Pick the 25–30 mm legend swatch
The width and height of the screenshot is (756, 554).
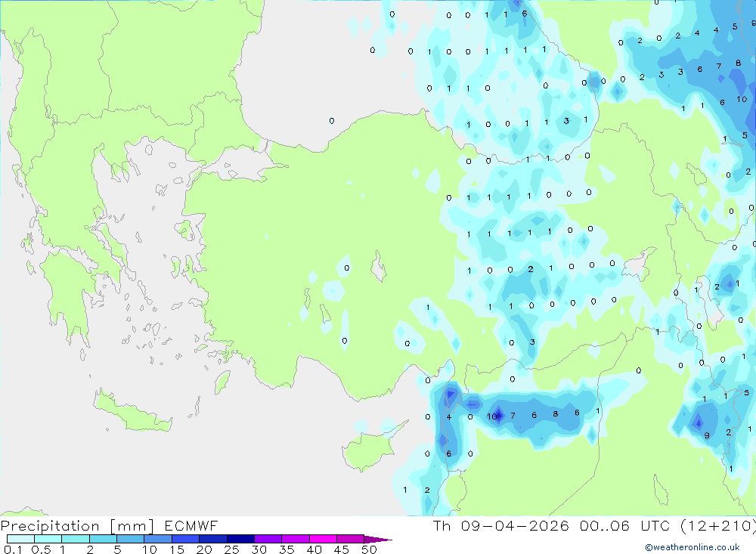(240, 539)
